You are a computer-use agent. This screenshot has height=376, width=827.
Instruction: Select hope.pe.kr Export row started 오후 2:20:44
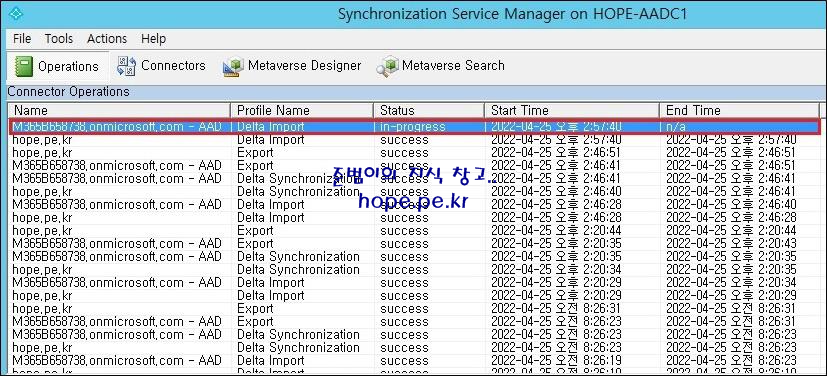click(x=414, y=230)
